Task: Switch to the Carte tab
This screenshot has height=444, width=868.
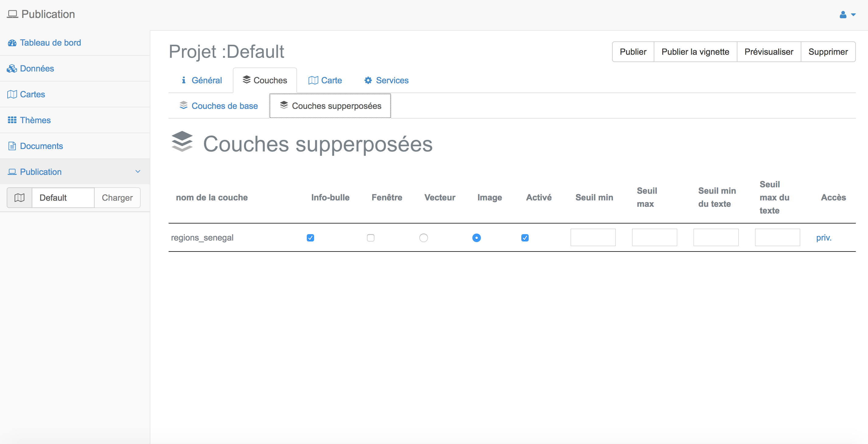Action: pos(325,81)
